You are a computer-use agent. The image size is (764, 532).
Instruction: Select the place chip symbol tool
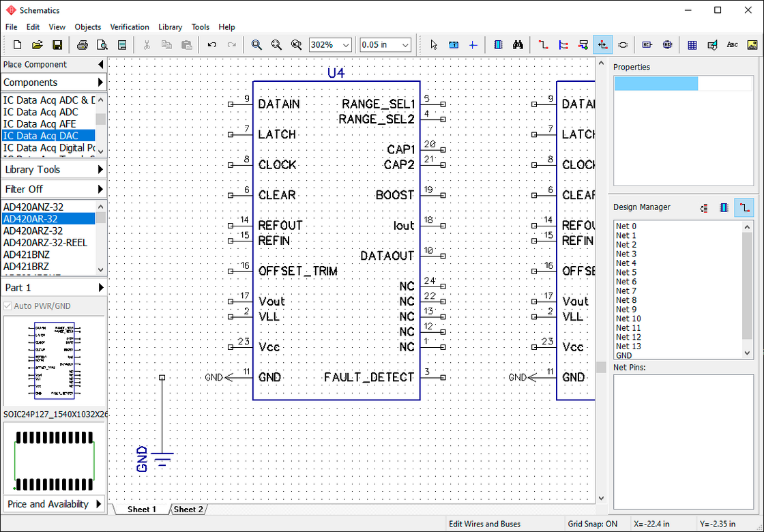click(667, 45)
